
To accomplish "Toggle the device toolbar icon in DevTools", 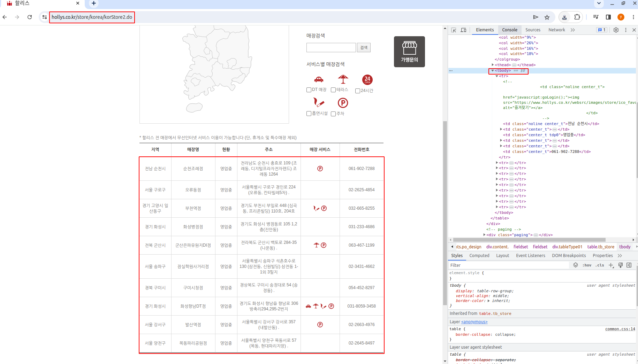I will (463, 30).
